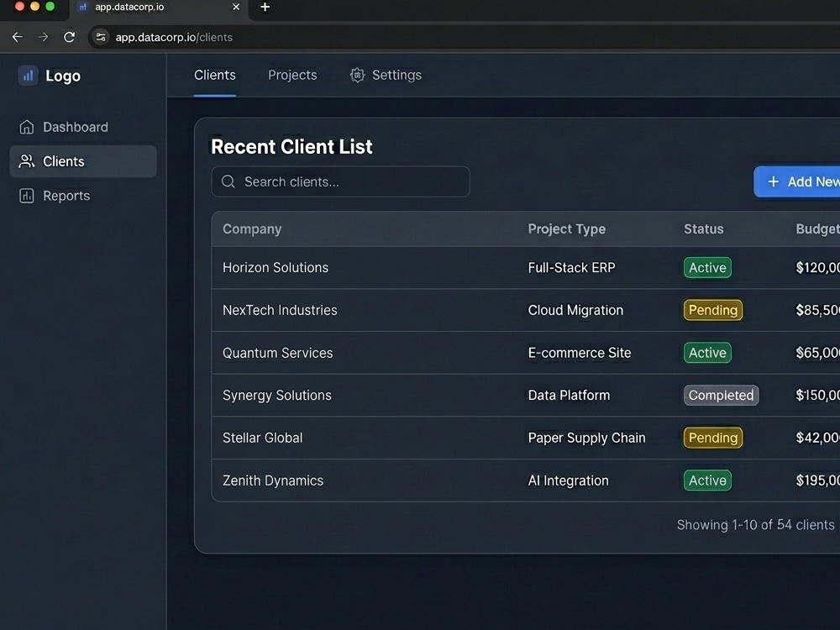Screen dimensions: 840x630
Task: Select NexTech Industries company name
Action: [280, 310]
